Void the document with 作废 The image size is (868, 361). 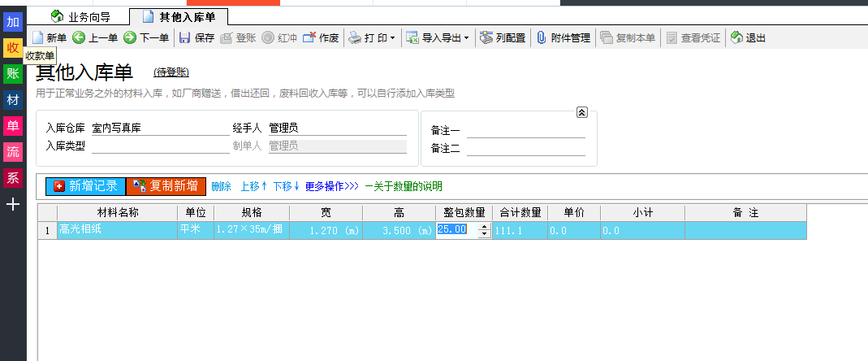(321, 37)
